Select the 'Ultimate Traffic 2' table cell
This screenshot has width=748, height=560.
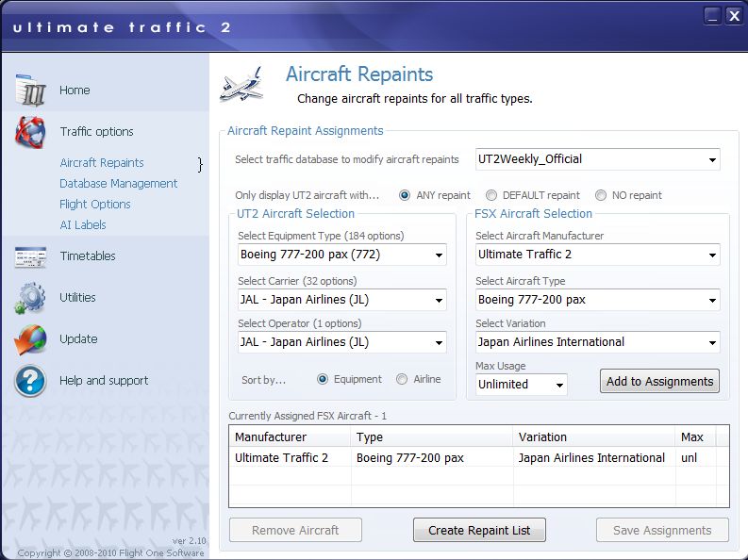point(290,458)
